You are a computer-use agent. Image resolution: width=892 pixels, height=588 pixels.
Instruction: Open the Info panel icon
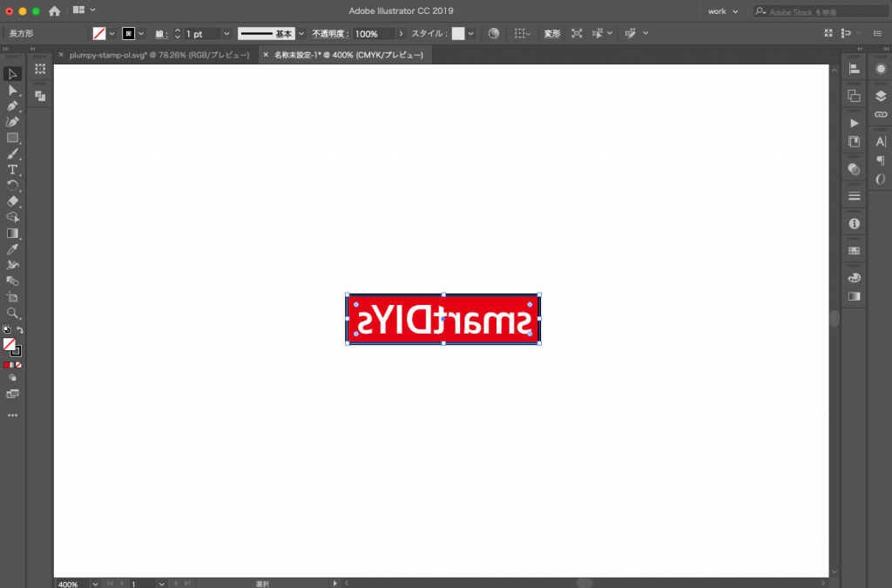coord(854,224)
